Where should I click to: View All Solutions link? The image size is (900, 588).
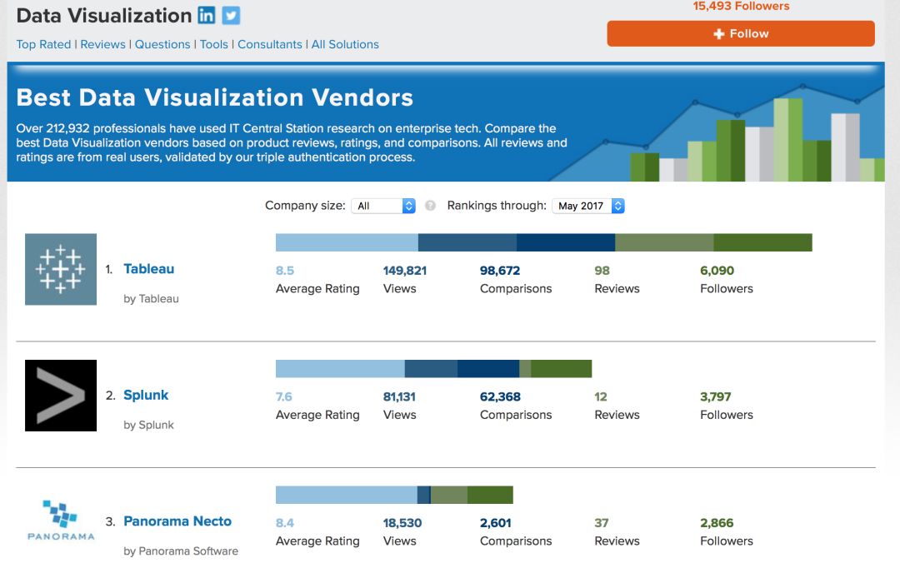tap(345, 44)
